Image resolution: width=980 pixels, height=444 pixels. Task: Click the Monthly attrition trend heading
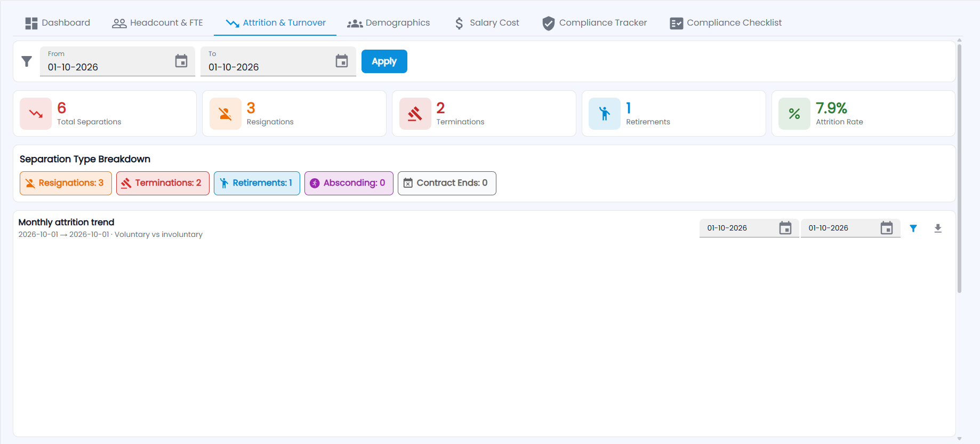(66, 222)
